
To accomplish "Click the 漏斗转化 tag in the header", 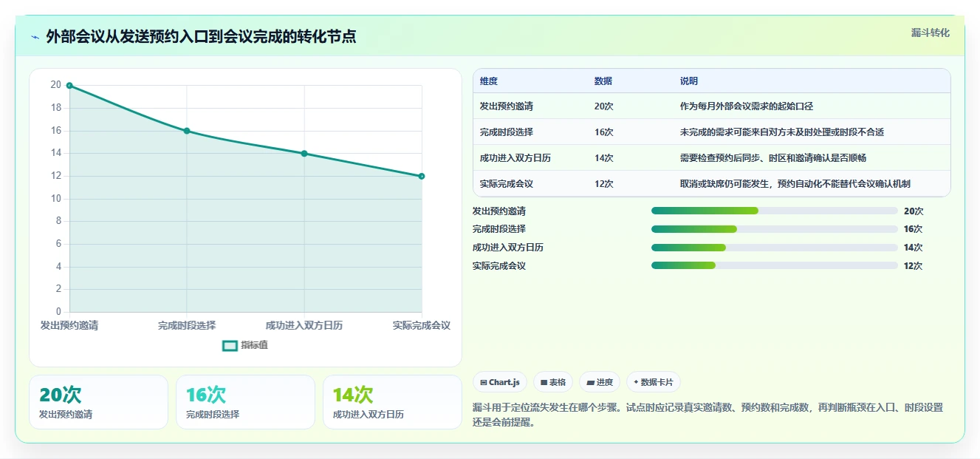I will [x=930, y=33].
